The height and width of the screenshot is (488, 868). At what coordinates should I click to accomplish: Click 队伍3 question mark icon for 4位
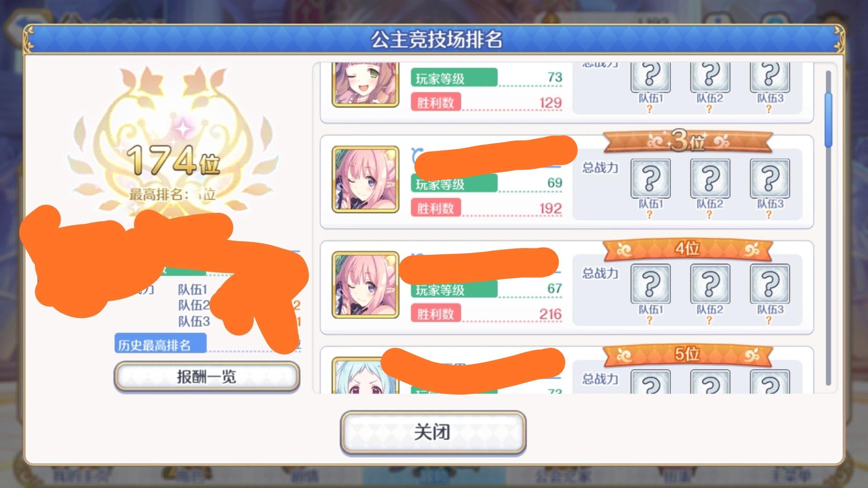(770, 284)
